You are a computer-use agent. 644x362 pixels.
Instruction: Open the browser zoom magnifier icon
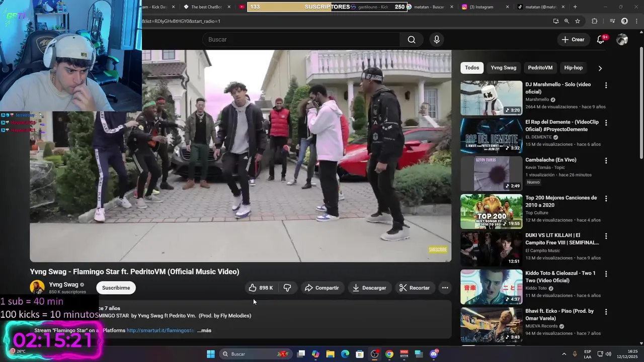click(567, 21)
